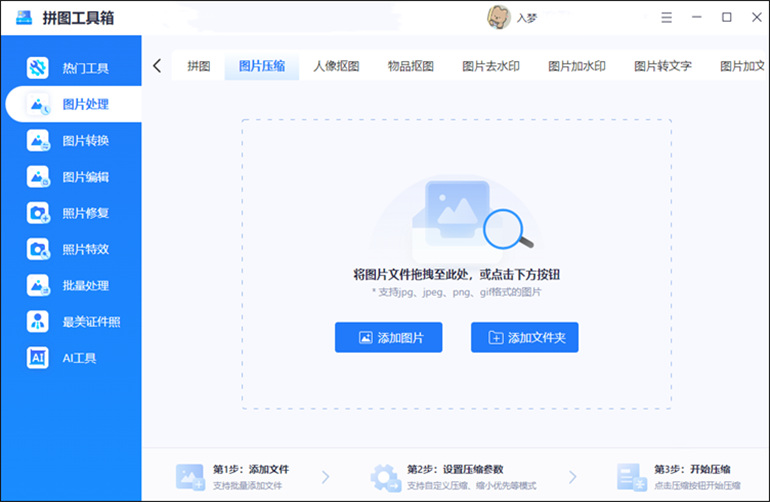This screenshot has height=502, width=770.
Task: Open AI工具 label in sidebar
Action: pos(79,358)
